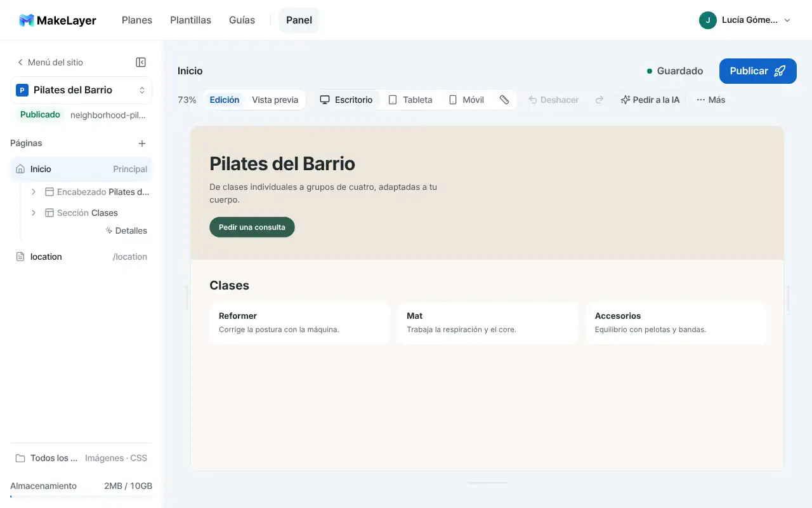Open Detalles under Sección Clases
812x508 pixels.
pos(126,231)
